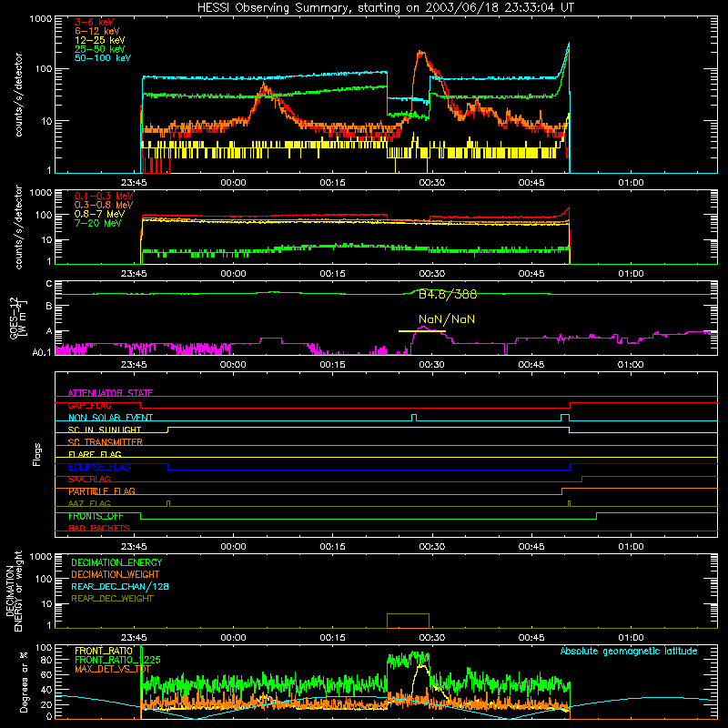The height and width of the screenshot is (728, 728).
Task: Select the FRONTS_OFF flag label
Action: [x=96, y=516]
